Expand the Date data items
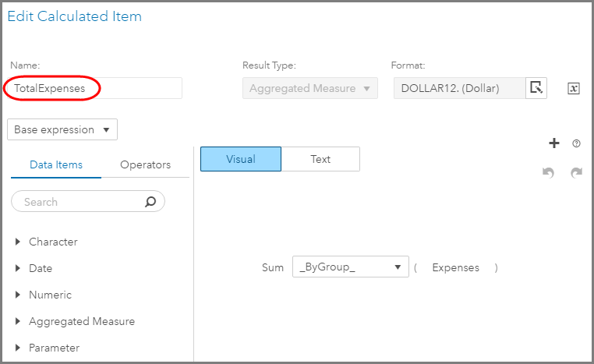Viewport: 594px width, 364px height. 18,268
